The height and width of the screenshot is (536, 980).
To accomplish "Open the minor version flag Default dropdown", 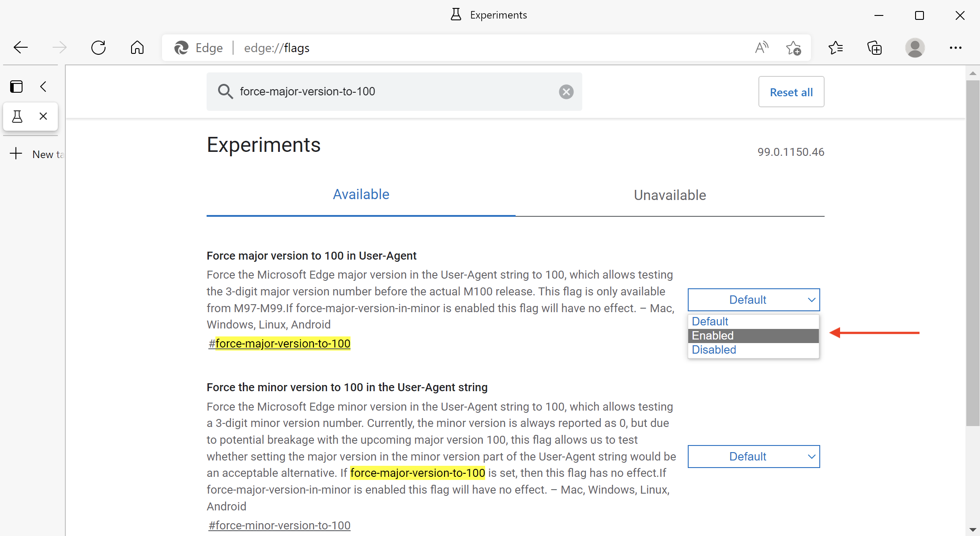I will click(x=753, y=457).
